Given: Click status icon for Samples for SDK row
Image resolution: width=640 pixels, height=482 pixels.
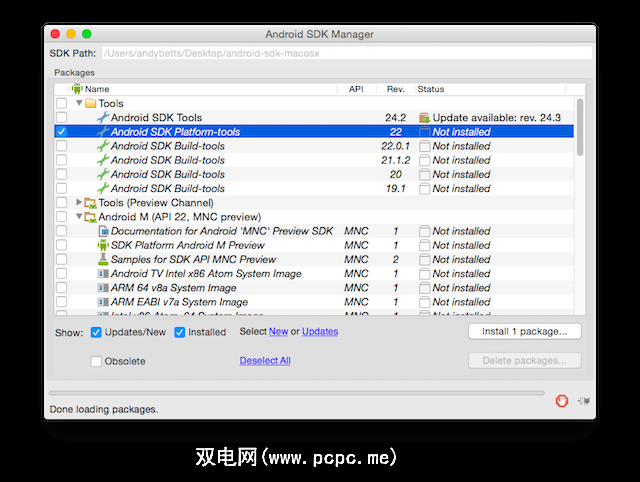Looking at the screenshot, I should coord(424,260).
